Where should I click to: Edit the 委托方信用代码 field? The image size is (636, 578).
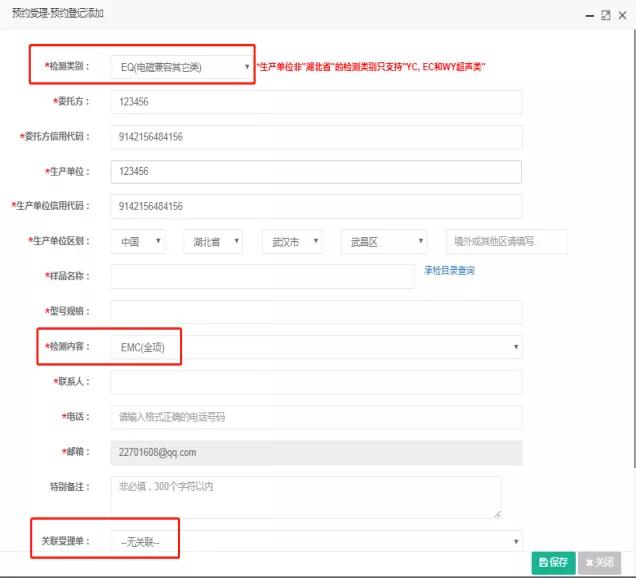[316, 137]
